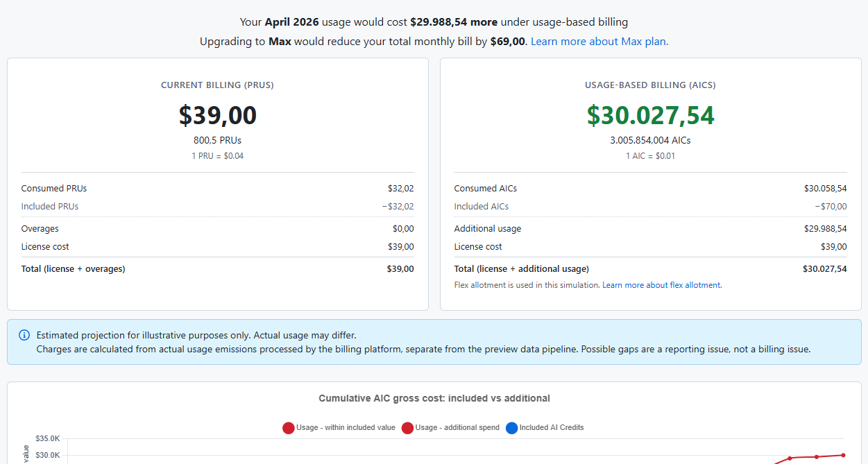The image size is (868, 464).
Task: Click the $0,00 overages value
Action: coord(403,229)
